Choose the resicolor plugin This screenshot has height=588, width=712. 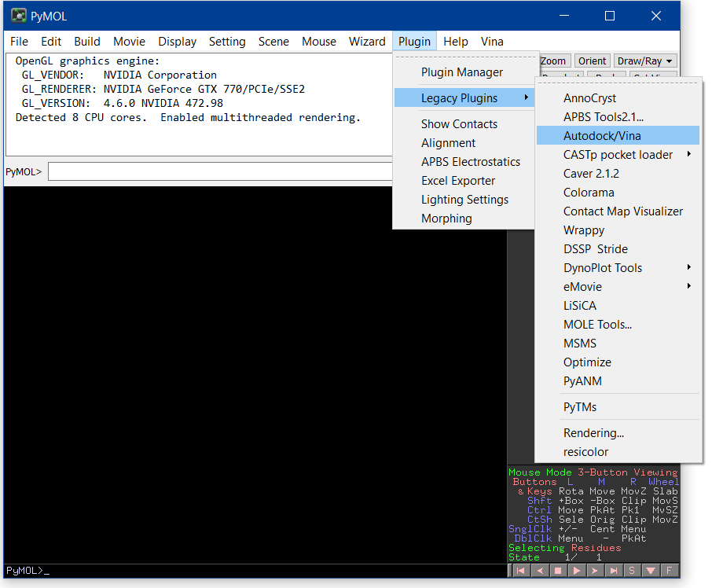pyautogui.click(x=618, y=452)
